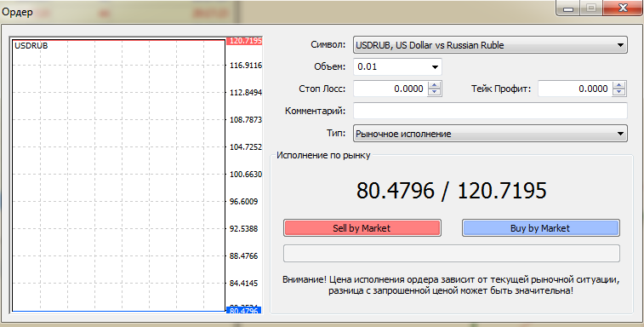Viewport: 644px width, 327px height.
Task: Click the 80.4796 / 120.7195 quote display
Action: coord(452,191)
